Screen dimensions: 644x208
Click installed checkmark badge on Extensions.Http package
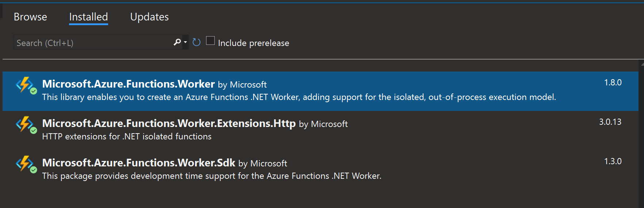(34, 131)
